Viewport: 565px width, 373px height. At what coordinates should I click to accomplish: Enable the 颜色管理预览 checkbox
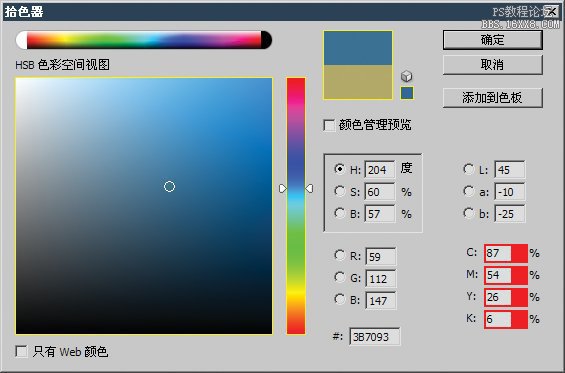point(329,125)
